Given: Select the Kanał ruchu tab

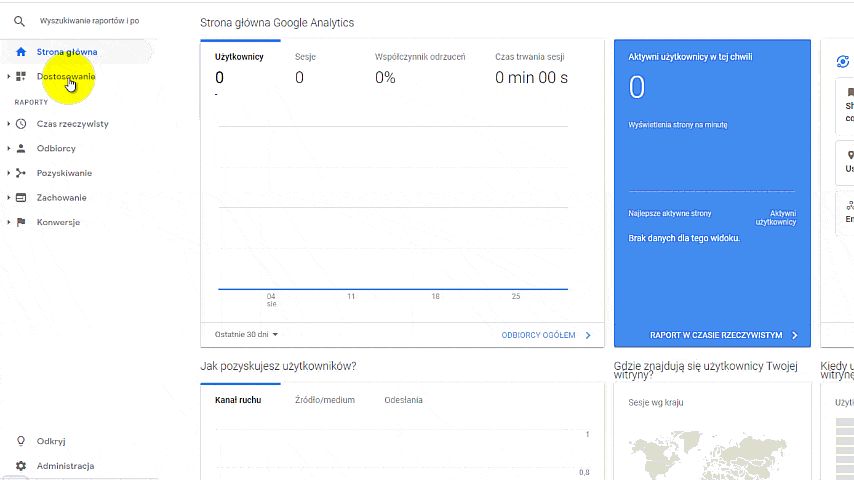Looking at the screenshot, I should coord(238,400).
